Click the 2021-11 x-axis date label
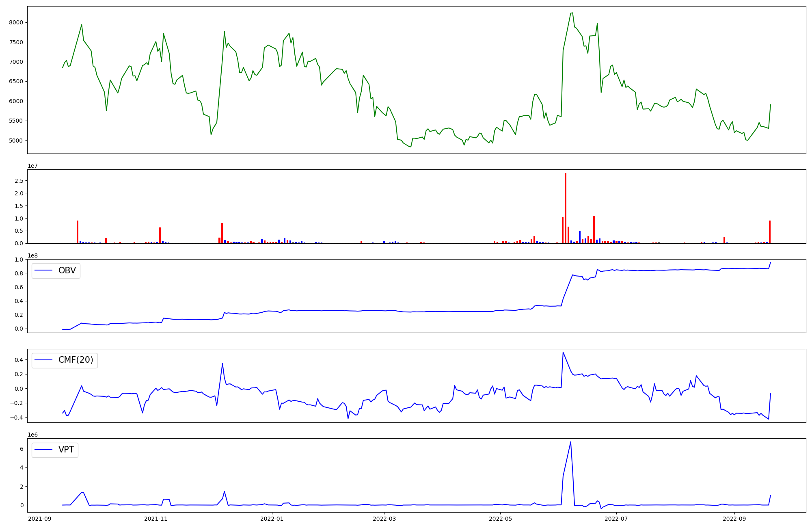 (156, 519)
